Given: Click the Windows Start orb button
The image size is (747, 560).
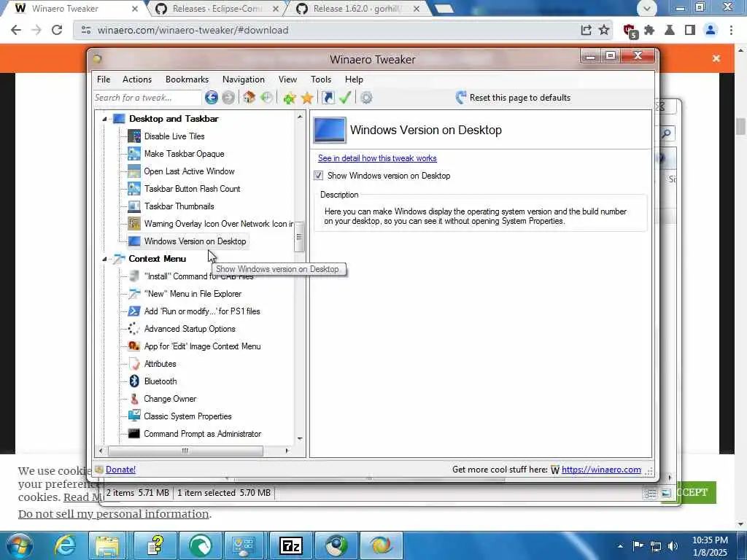Looking at the screenshot, I should 18,545.
